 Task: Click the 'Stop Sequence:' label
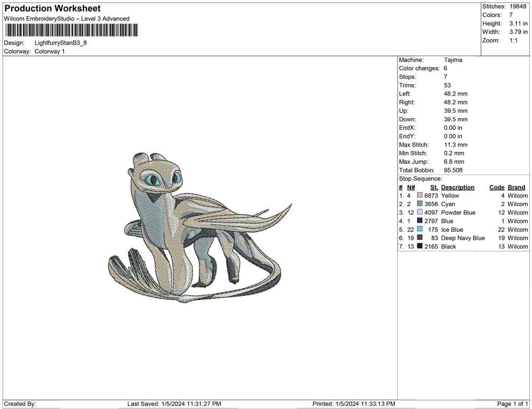pyautogui.click(x=421, y=179)
